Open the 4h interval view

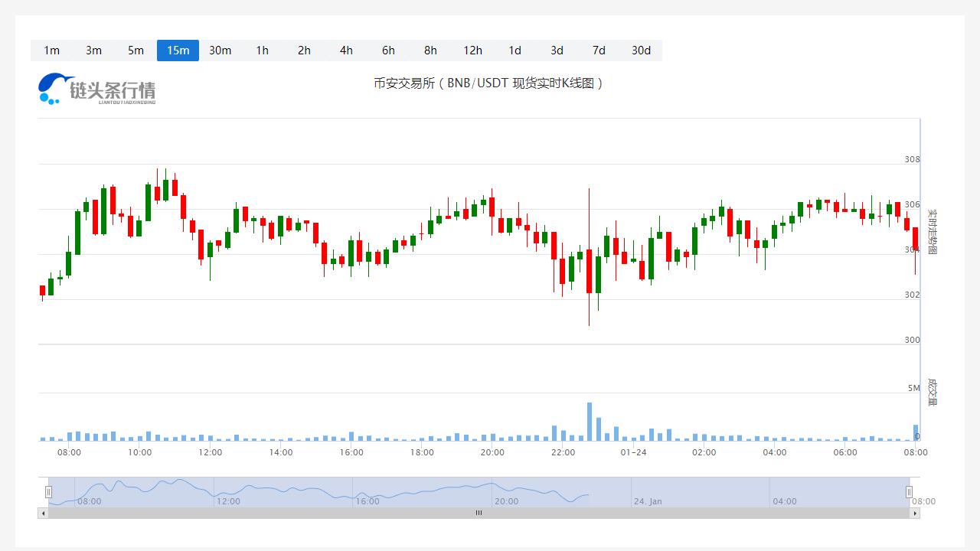[346, 51]
